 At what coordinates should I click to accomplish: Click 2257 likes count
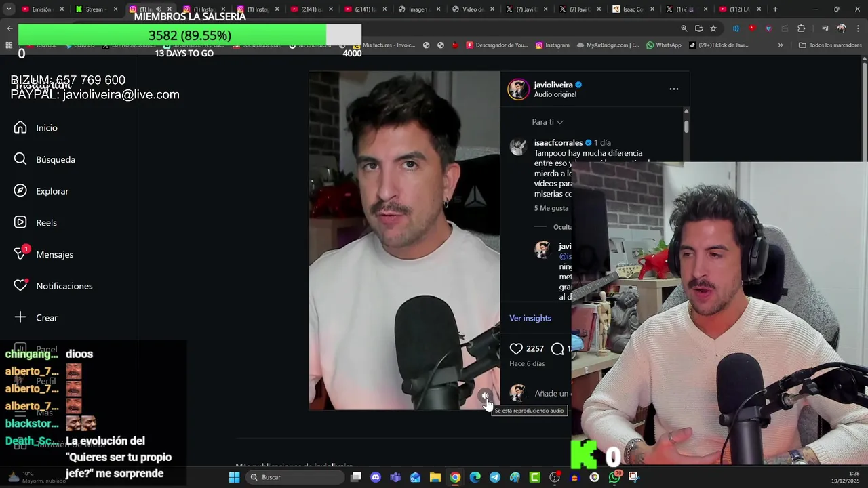[x=535, y=348]
